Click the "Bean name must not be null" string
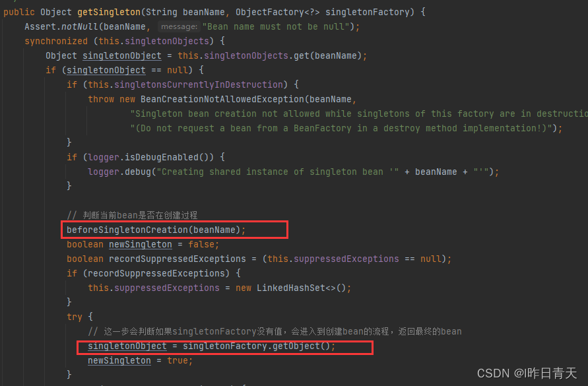 (x=276, y=26)
